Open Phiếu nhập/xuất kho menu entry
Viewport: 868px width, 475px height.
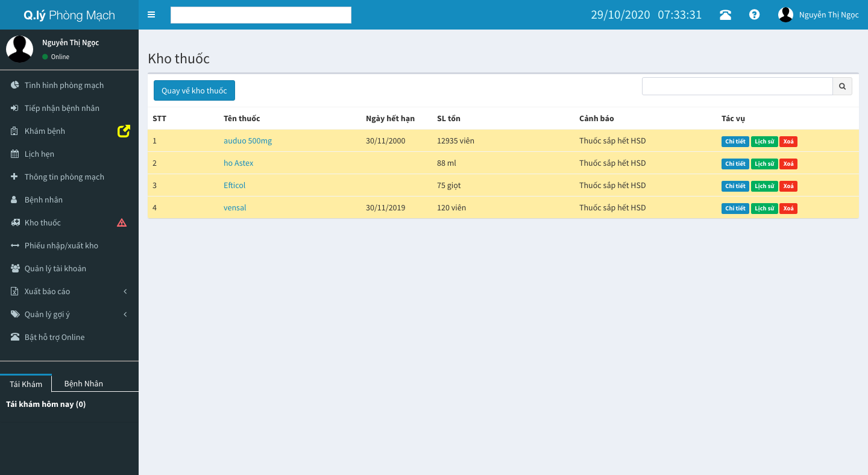point(69,245)
